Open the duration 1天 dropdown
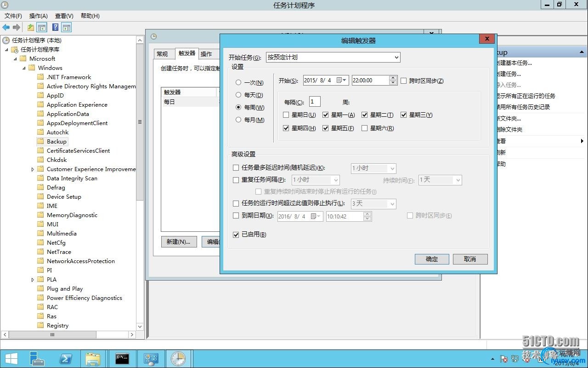The width and height of the screenshot is (588, 368). (440, 180)
